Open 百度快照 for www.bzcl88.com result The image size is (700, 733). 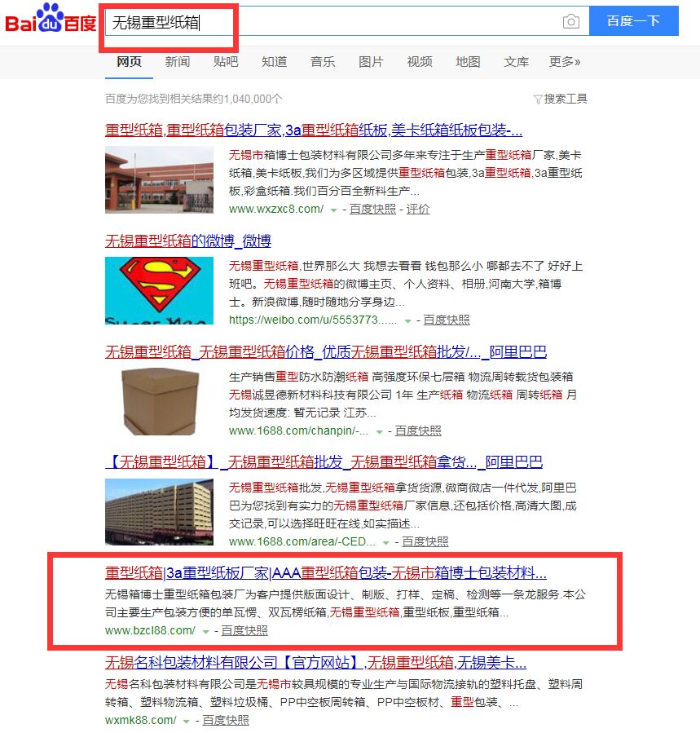click(x=244, y=630)
